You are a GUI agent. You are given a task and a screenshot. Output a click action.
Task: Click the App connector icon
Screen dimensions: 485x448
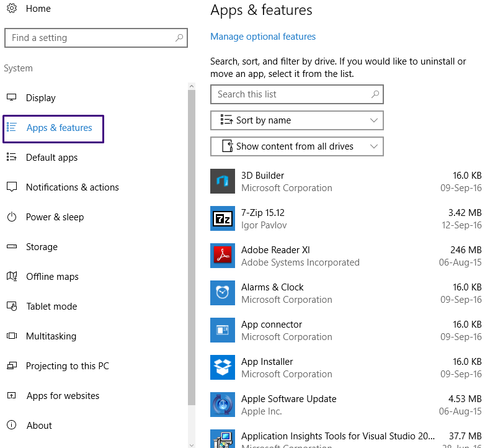coord(223,330)
